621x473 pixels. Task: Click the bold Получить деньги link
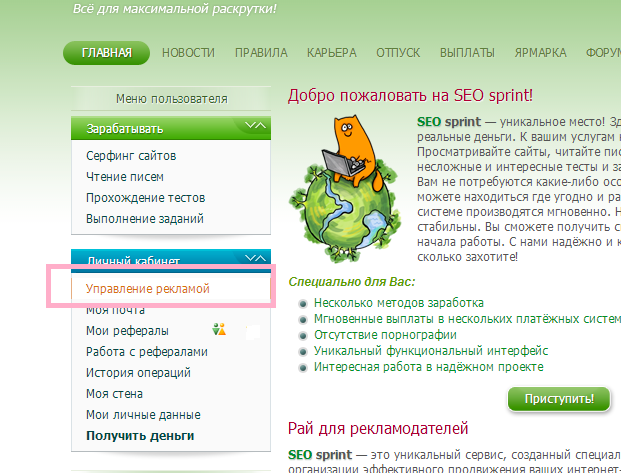[x=140, y=435]
